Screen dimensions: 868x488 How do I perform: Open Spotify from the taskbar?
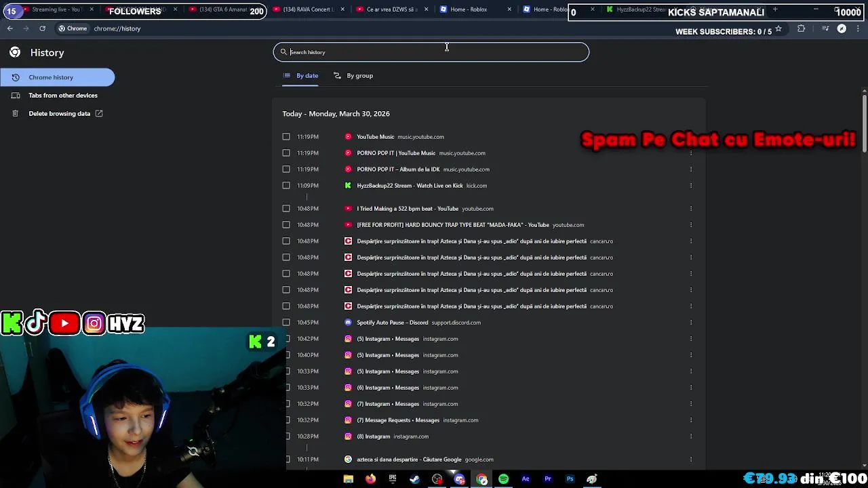(503, 479)
